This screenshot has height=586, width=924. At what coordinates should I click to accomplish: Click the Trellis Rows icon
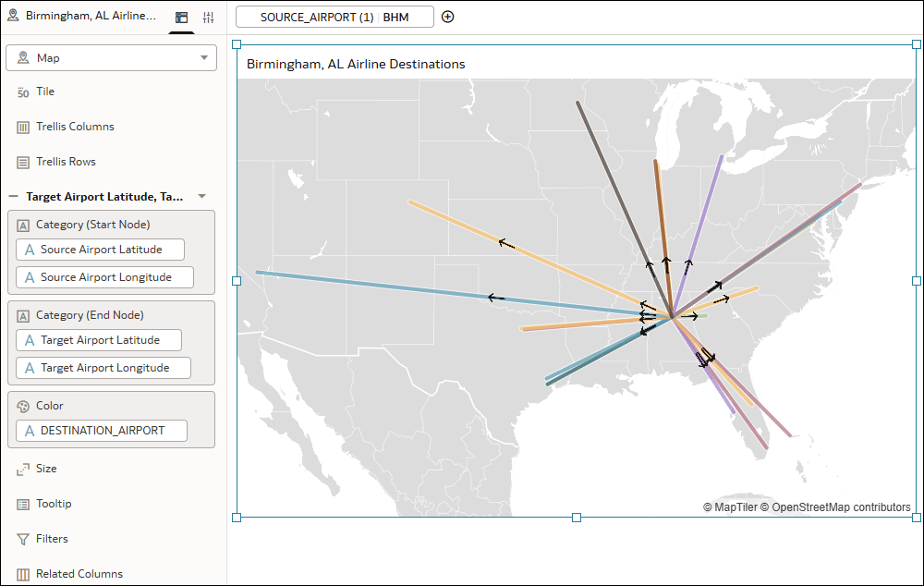[22, 162]
